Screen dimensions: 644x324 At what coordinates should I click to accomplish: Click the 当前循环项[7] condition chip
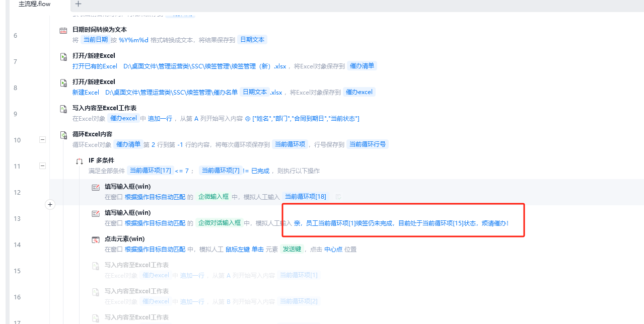(x=220, y=171)
